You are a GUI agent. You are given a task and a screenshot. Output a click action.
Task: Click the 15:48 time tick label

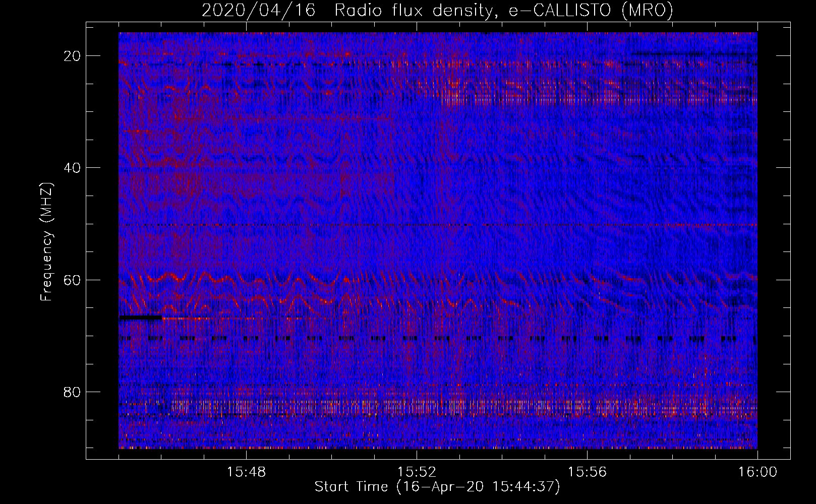click(246, 472)
